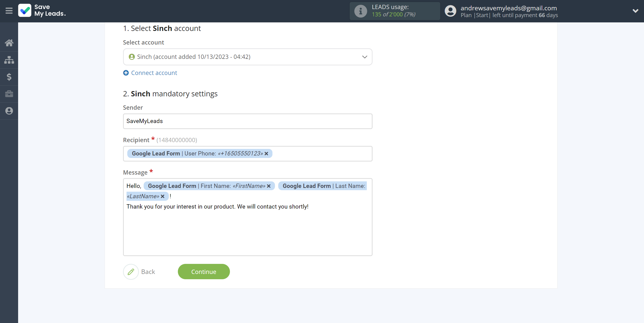Click the Recipient field
Screen dimensions: 644x323
click(x=248, y=154)
